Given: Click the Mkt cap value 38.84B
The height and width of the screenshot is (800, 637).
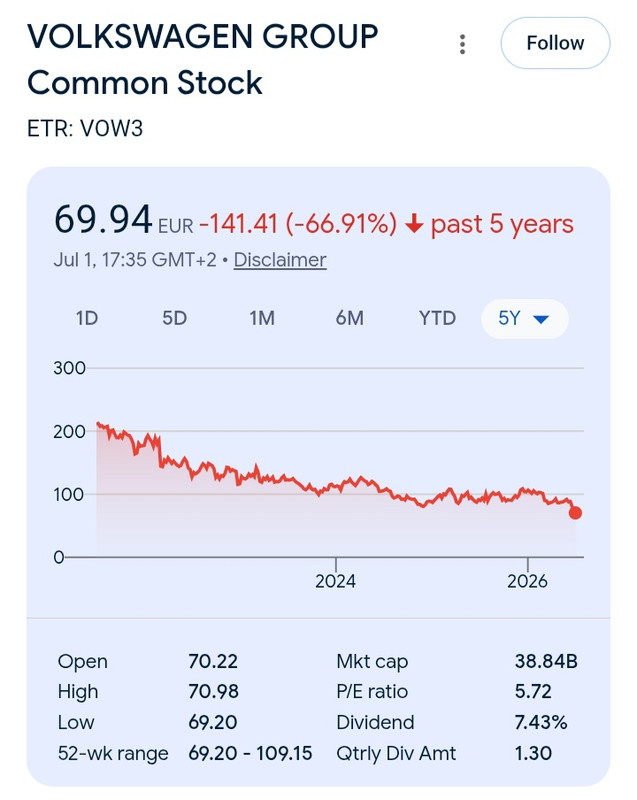Looking at the screenshot, I should tap(546, 661).
